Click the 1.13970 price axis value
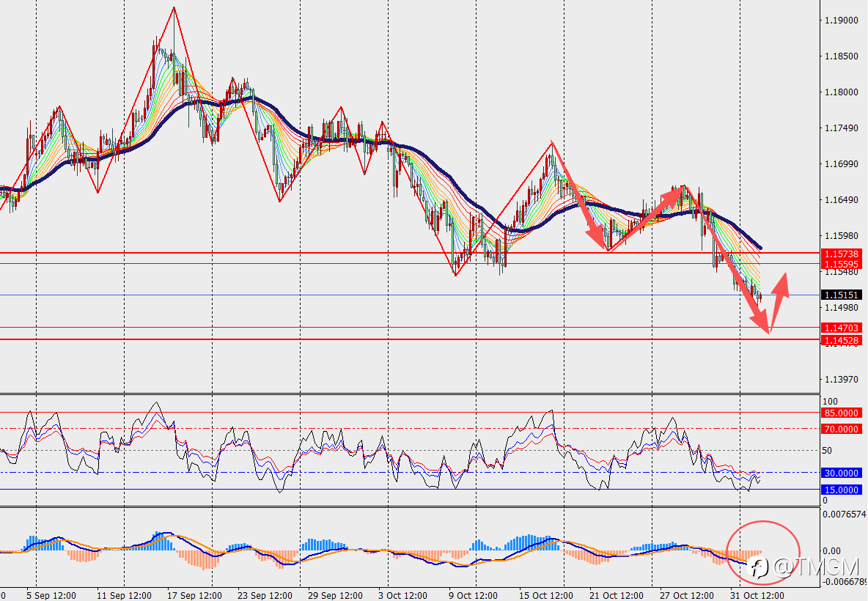 (x=842, y=380)
